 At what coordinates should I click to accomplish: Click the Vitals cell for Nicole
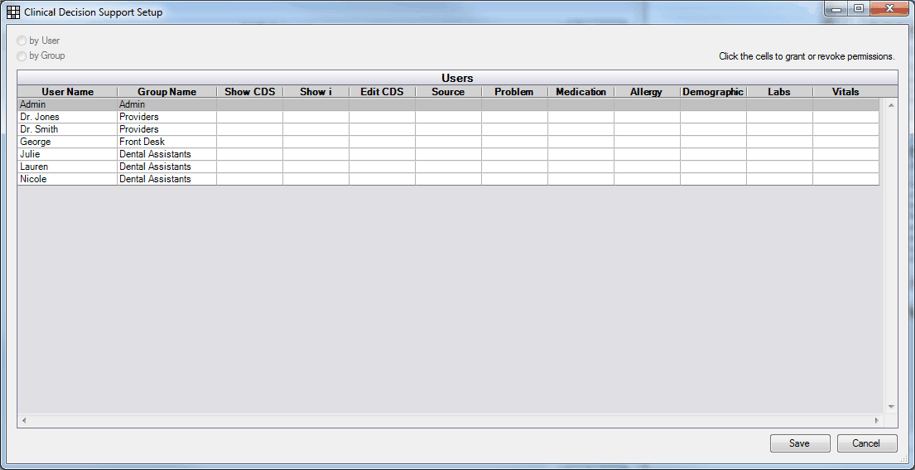[845, 179]
